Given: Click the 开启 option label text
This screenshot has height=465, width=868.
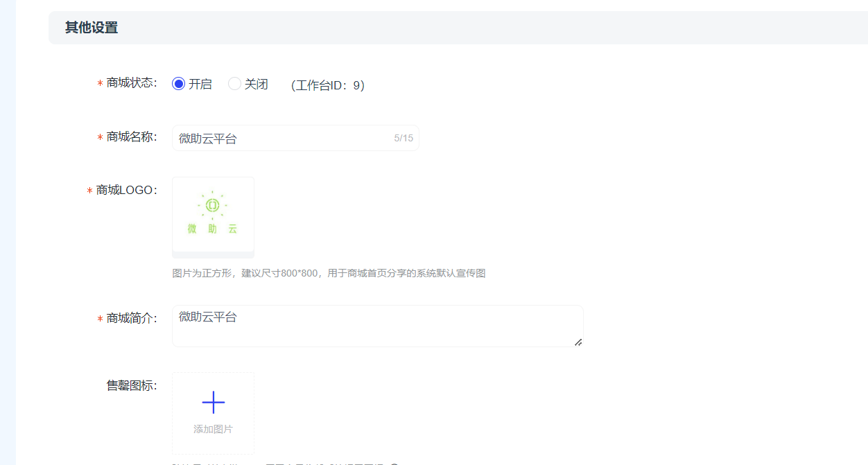Looking at the screenshot, I should coord(200,85).
